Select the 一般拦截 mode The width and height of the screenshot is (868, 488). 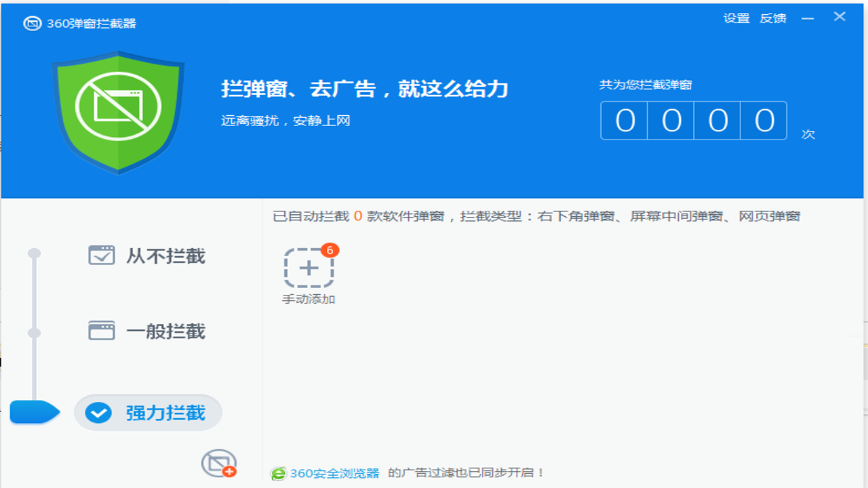tap(146, 331)
